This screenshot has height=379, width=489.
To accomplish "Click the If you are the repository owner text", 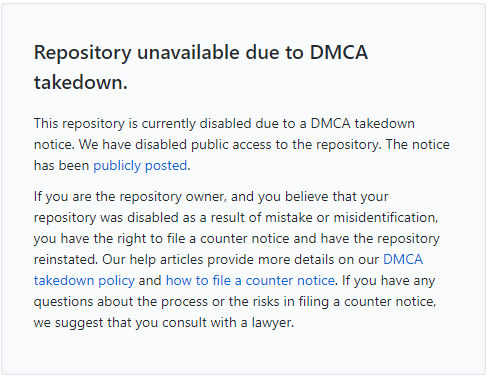I will point(130,197).
